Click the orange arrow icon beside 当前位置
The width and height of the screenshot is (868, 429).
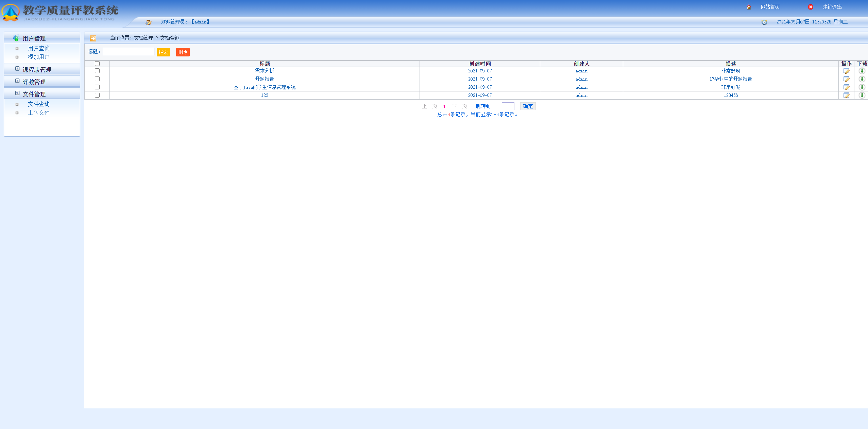(93, 38)
